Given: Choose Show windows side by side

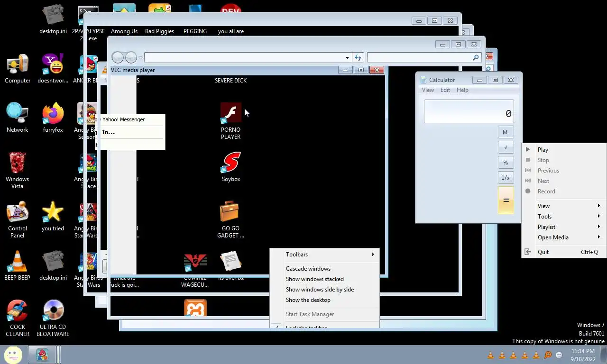Looking at the screenshot, I should click(x=325, y=290).
